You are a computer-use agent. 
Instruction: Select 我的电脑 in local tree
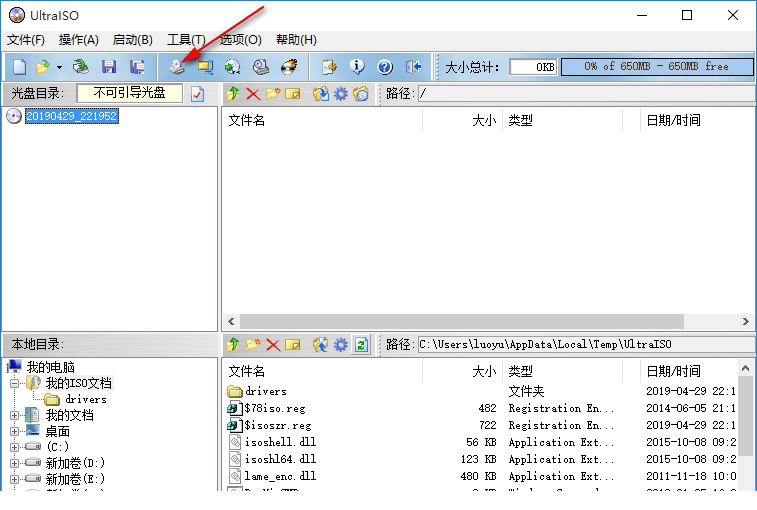50,367
